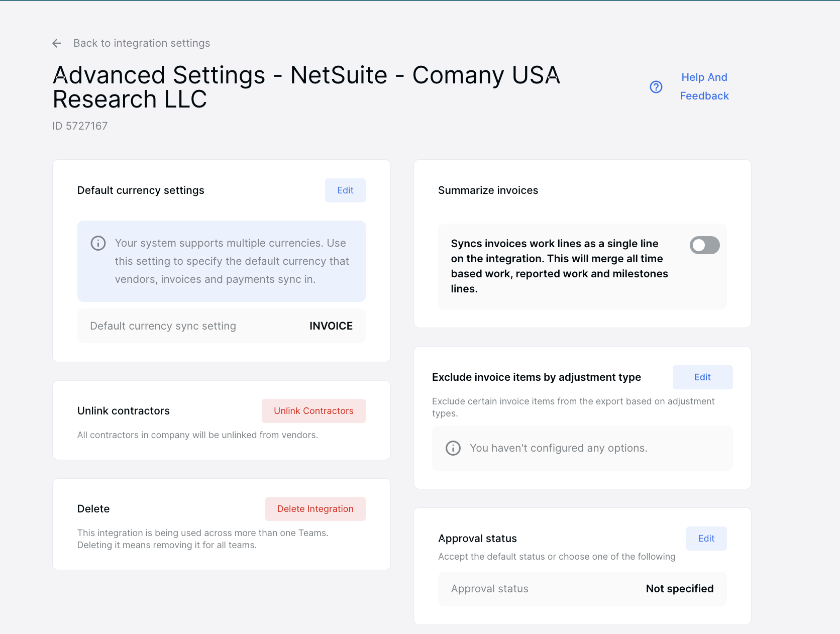Click the INVOICE currency sync value
This screenshot has width=840, height=634.
pyautogui.click(x=331, y=326)
